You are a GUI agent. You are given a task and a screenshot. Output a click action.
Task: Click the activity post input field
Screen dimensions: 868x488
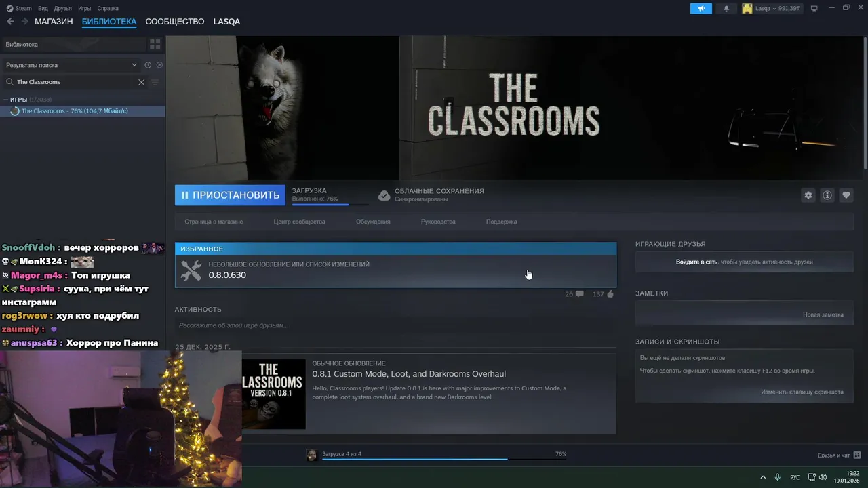pos(395,325)
